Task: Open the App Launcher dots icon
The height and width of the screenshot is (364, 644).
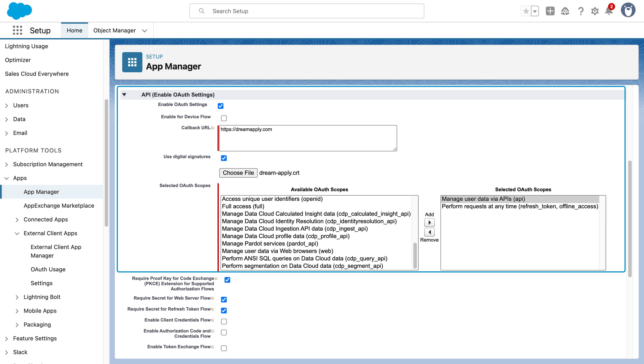Action: pos(18,30)
